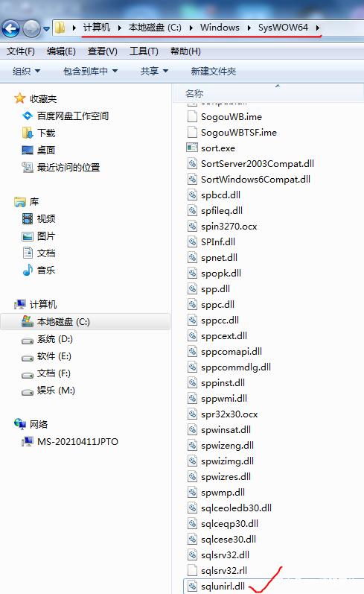The height and width of the screenshot is (594, 364).
Task: Click Windows in the address path
Action: coord(220,28)
